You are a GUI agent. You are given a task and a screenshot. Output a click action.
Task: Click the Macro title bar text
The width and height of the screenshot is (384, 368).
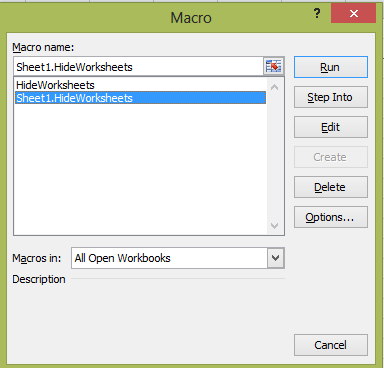191,18
